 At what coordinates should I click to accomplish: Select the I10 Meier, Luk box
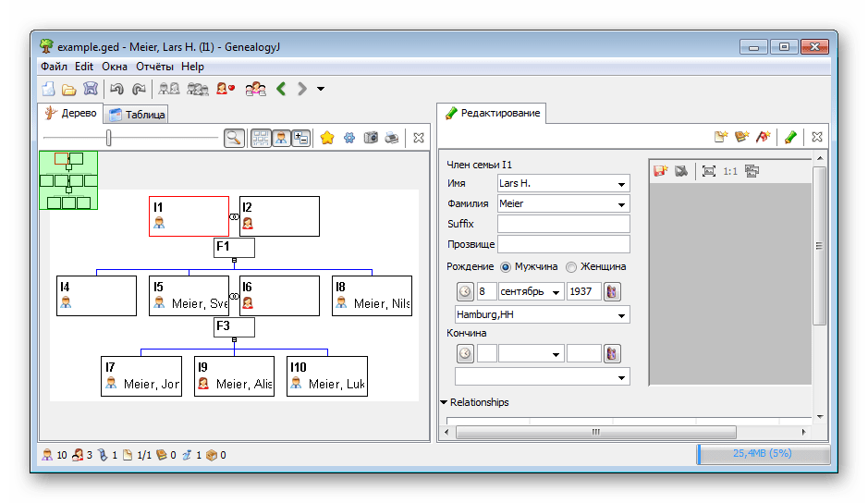point(327,376)
